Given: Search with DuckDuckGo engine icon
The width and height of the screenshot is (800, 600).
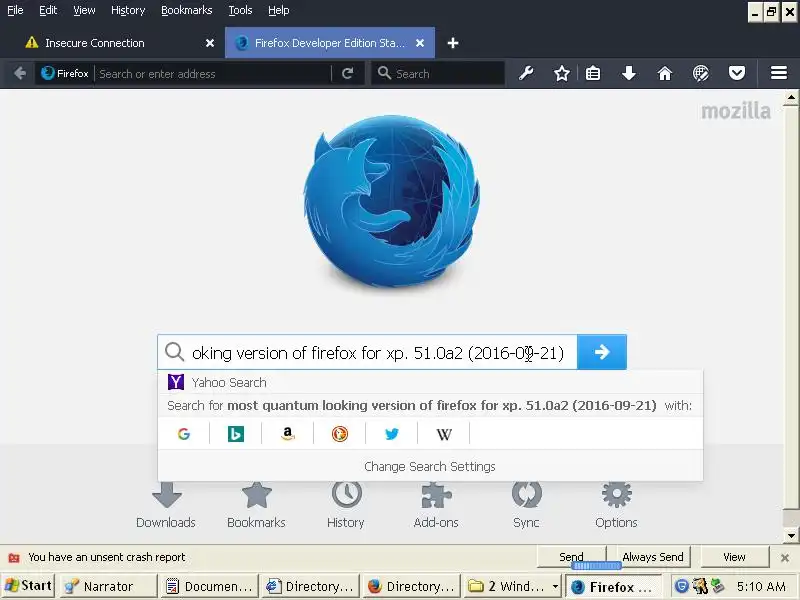Looking at the screenshot, I should click(340, 434).
